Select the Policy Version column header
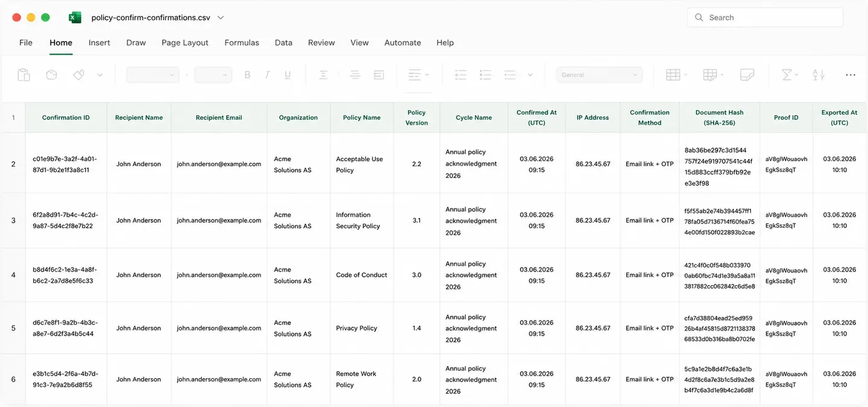 coord(417,117)
